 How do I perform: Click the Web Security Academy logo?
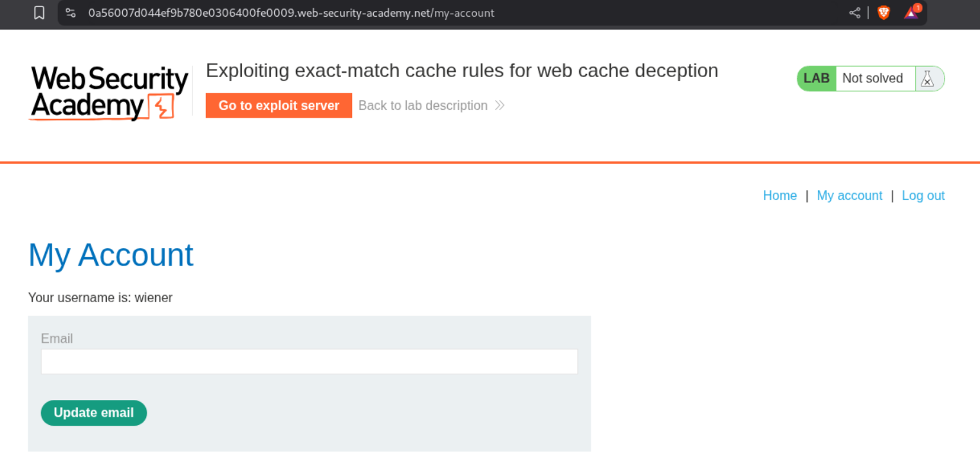point(109,93)
